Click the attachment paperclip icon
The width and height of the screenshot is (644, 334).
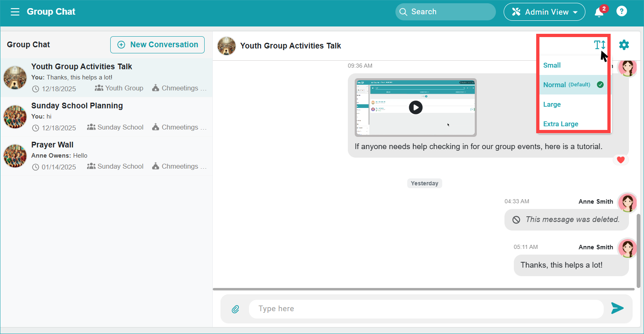(236, 309)
